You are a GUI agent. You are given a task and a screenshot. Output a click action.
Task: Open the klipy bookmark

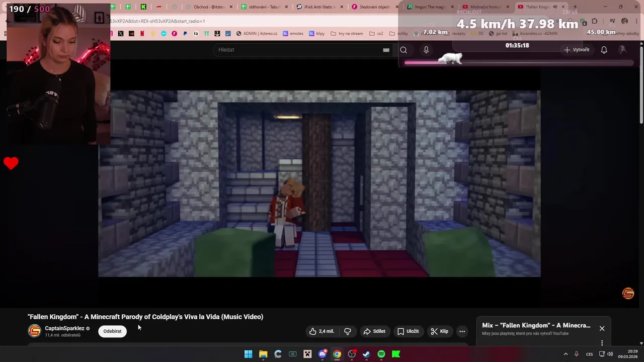pos(316,34)
